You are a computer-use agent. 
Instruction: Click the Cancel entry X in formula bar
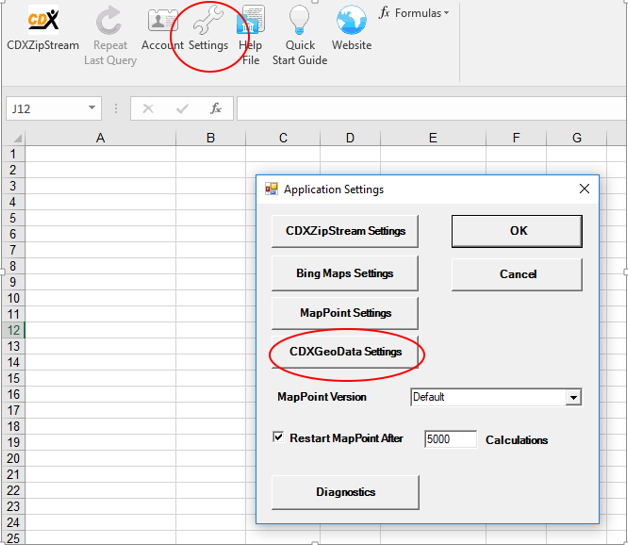point(148,109)
